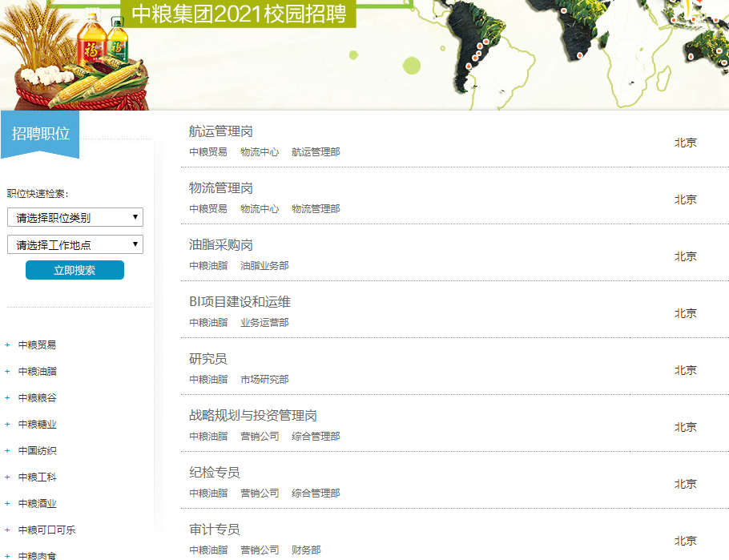The image size is (729, 560).
Task: Select 中粮粮谷 in the sidebar list
Action: coord(37,398)
